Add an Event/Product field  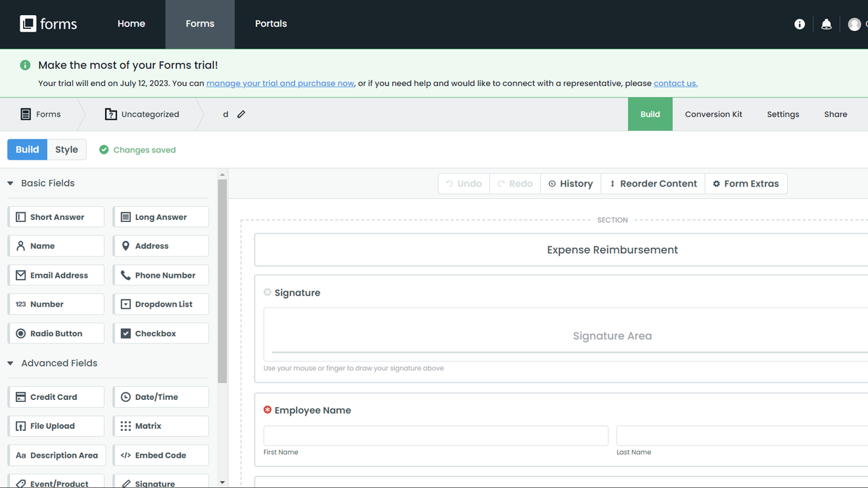point(56,481)
